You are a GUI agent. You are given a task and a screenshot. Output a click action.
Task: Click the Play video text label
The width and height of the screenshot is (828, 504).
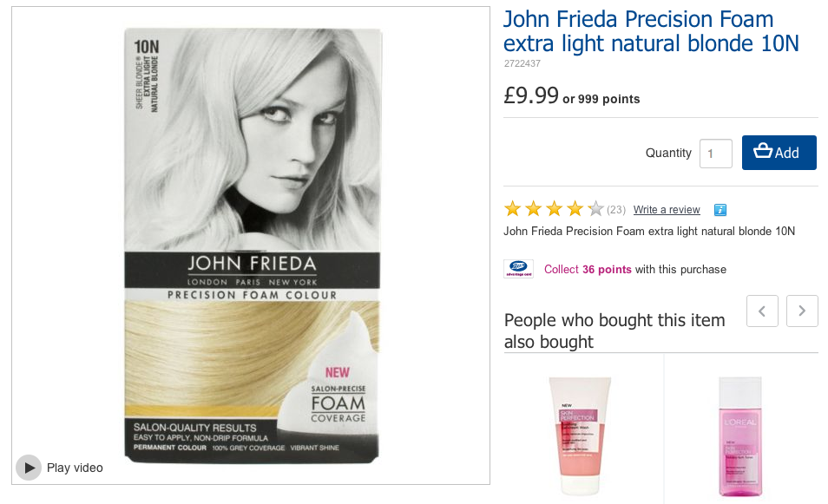tap(75, 468)
